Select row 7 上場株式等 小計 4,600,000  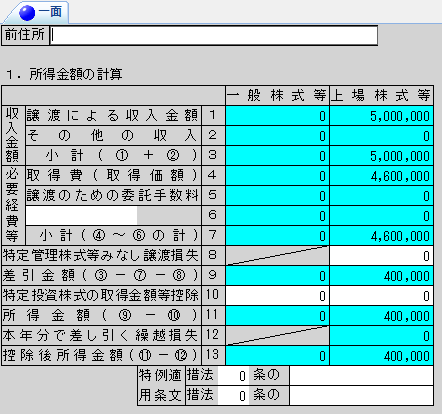pyautogui.click(x=381, y=236)
